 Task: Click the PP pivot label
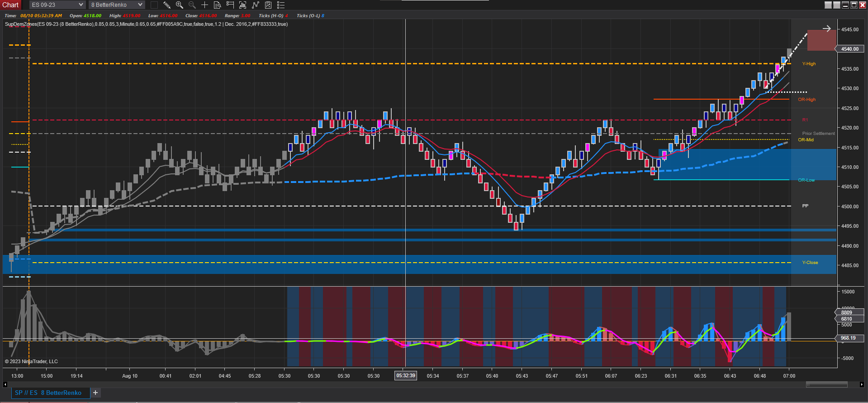click(806, 206)
